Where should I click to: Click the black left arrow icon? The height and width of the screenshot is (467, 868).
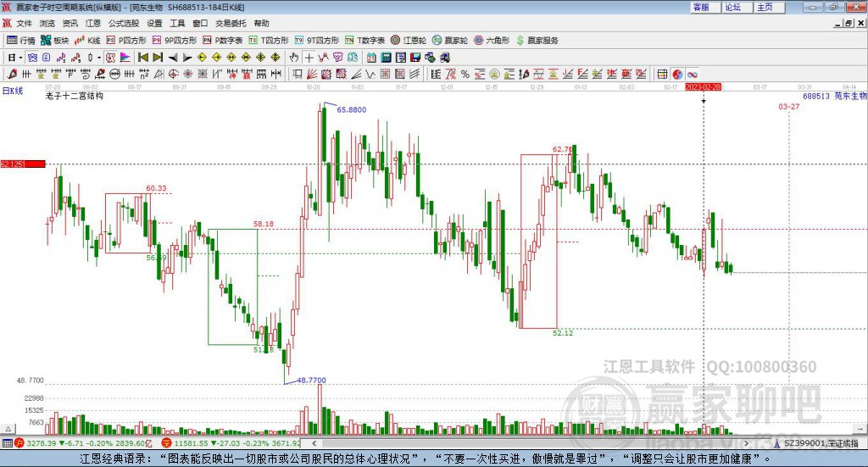point(173,57)
